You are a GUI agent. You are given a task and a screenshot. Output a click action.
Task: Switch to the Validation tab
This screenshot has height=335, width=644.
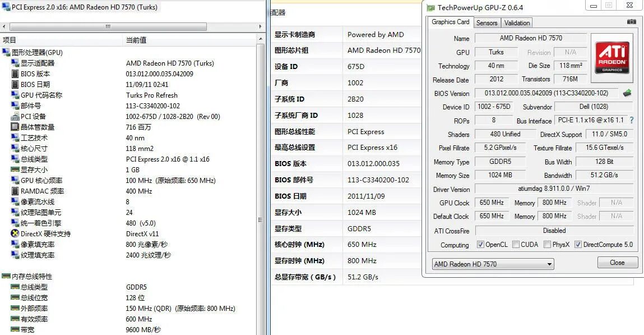click(x=517, y=23)
